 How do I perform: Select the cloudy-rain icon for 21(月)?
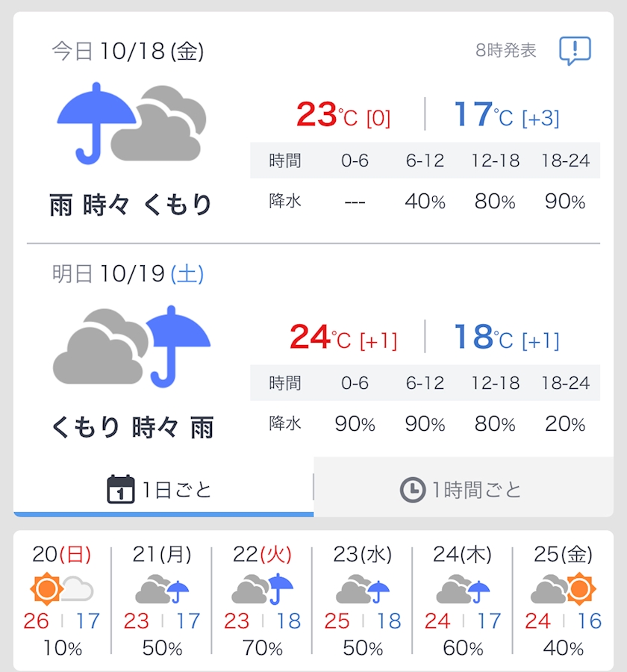point(162,589)
